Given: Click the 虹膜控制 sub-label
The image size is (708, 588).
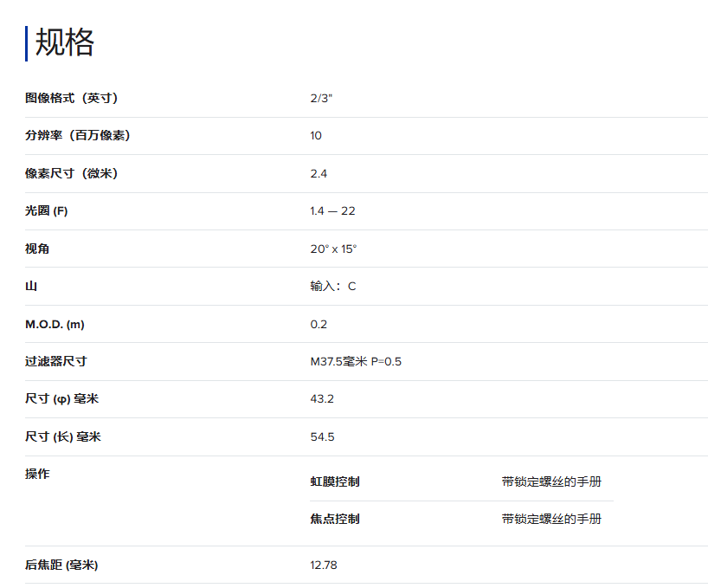Looking at the screenshot, I should [335, 481].
